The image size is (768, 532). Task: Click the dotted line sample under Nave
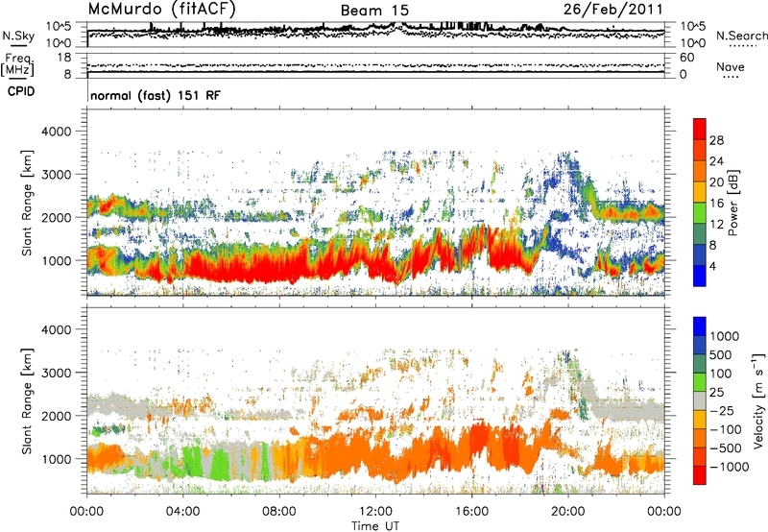(732, 77)
